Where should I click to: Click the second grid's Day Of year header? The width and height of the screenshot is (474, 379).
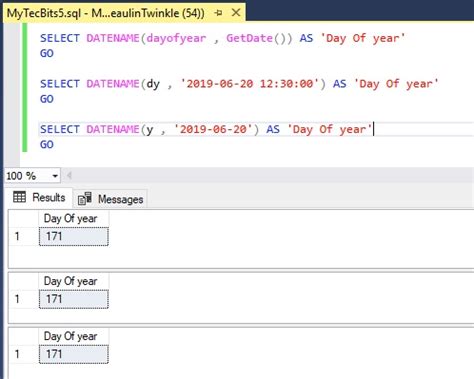74,281
